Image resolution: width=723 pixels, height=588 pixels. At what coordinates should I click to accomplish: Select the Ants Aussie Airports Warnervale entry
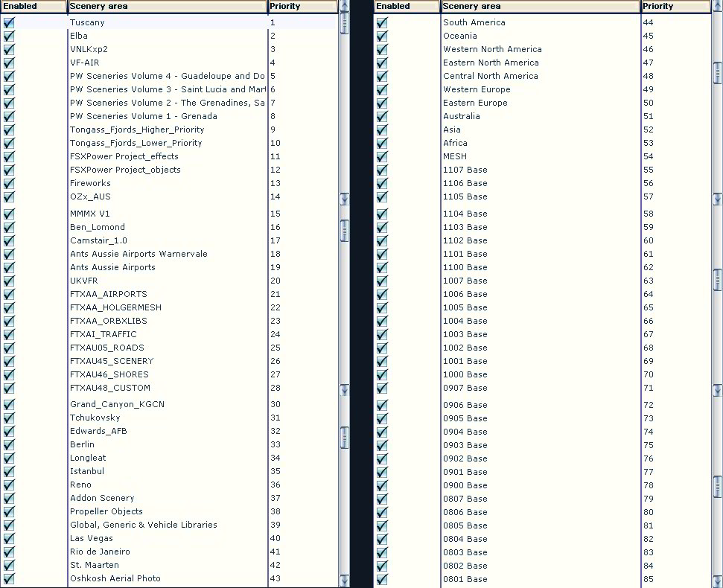[138, 254]
